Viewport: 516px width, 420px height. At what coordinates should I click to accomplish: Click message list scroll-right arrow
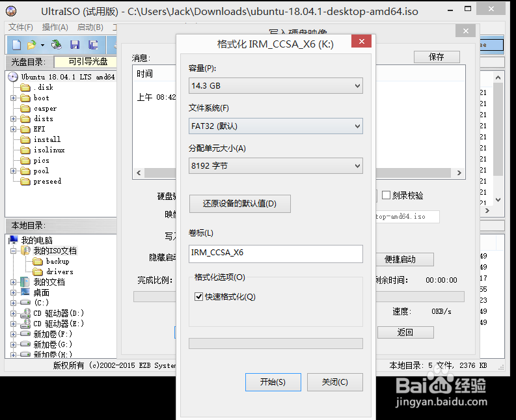click(x=459, y=173)
